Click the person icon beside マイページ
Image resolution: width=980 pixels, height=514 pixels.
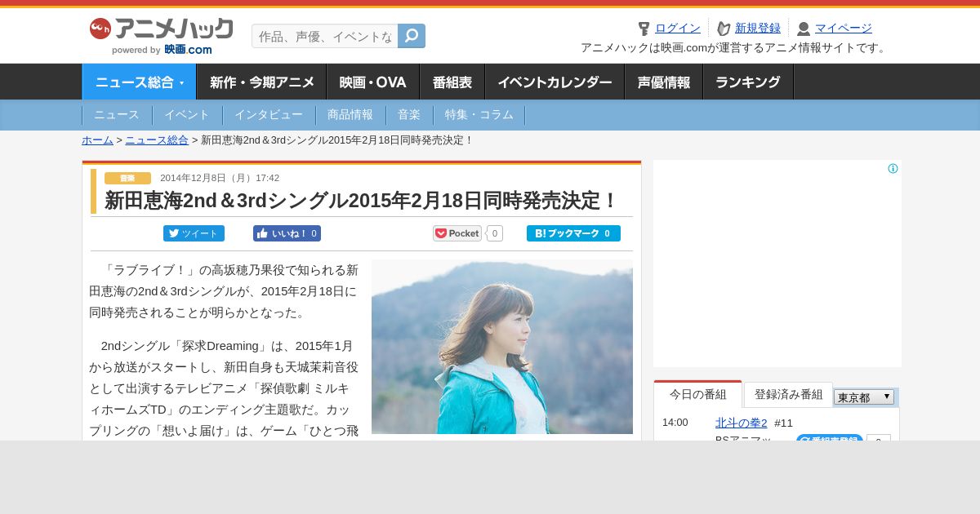pyautogui.click(x=804, y=29)
